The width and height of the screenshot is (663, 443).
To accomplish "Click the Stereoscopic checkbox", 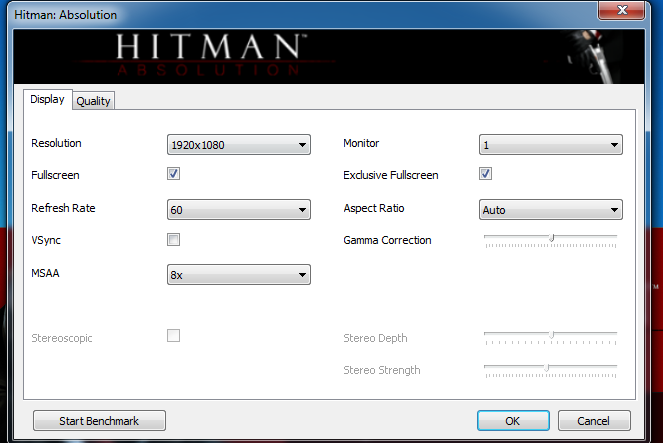I will pos(173,336).
